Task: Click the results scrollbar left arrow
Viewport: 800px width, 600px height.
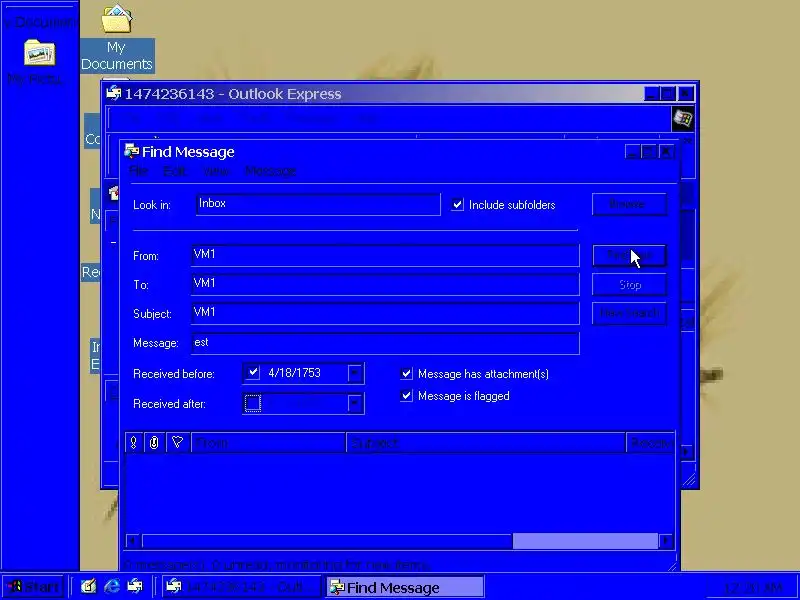Action: pyautogui.click(x=133, y=541)
